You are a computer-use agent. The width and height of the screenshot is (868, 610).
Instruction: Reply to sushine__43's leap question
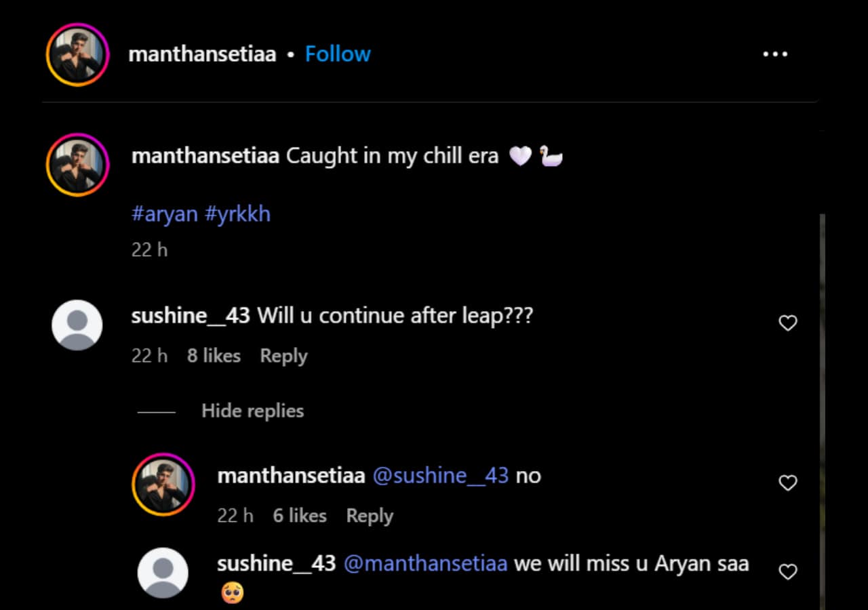pos(283,356)
